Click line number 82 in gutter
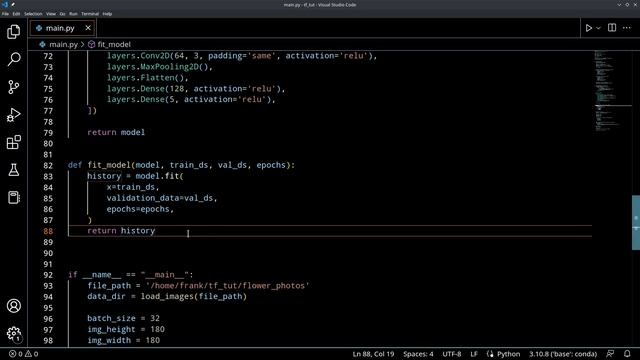 tap(48, 165)
